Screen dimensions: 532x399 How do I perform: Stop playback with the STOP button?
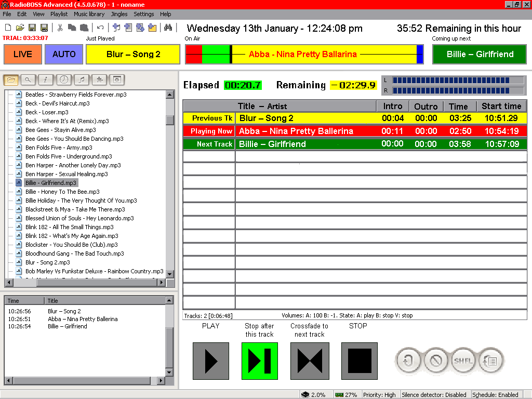[x=360, y=361]
